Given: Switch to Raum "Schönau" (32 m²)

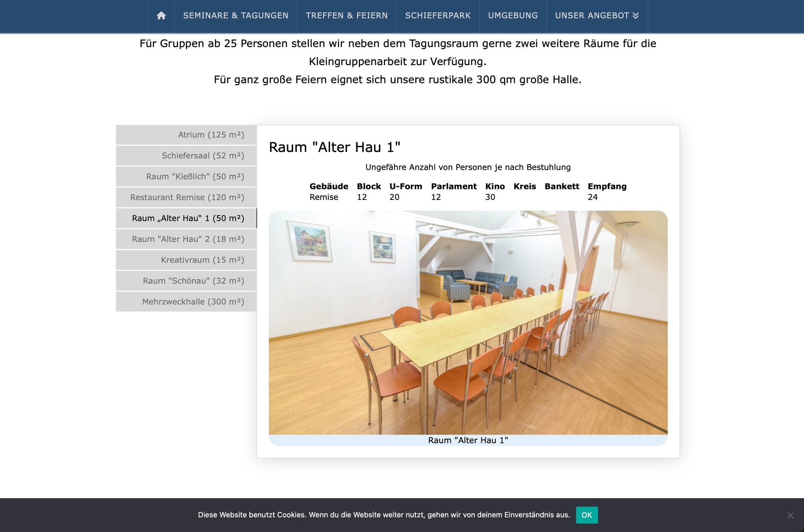Looking at the screenshot, I should coord(186,281).
